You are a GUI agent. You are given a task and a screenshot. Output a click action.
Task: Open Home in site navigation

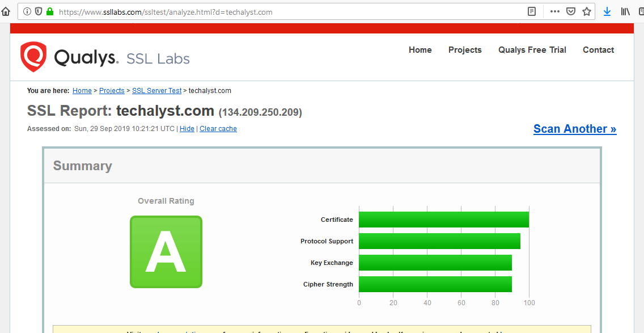[x=420, y=50]
